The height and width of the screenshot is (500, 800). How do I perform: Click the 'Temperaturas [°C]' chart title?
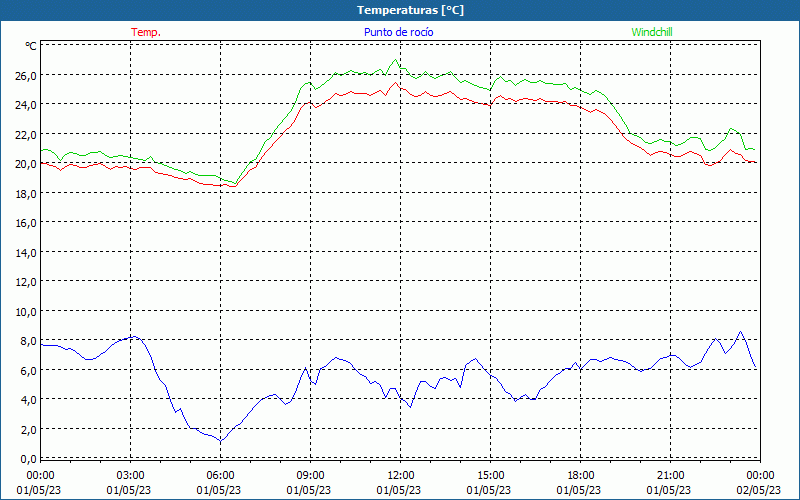tap(410, 10)
